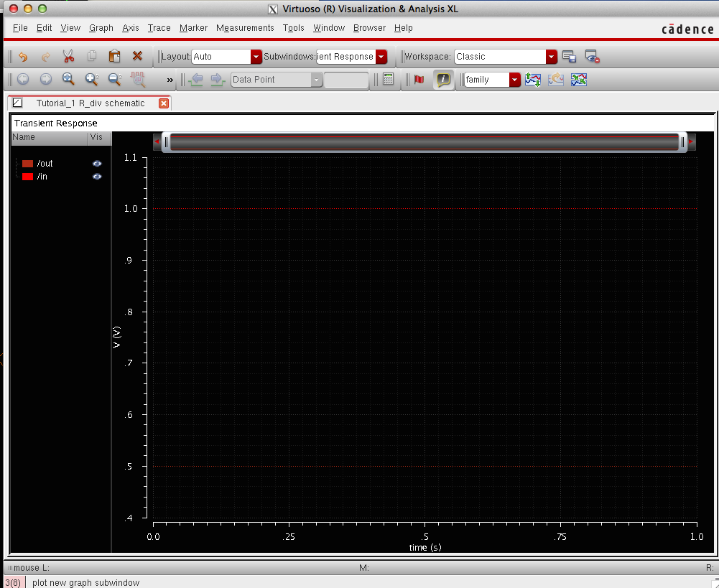Click the toolbar overflow chevron button
Image resolution: width=719 pixels, height=588 pixels.
(x=170, y=80)
